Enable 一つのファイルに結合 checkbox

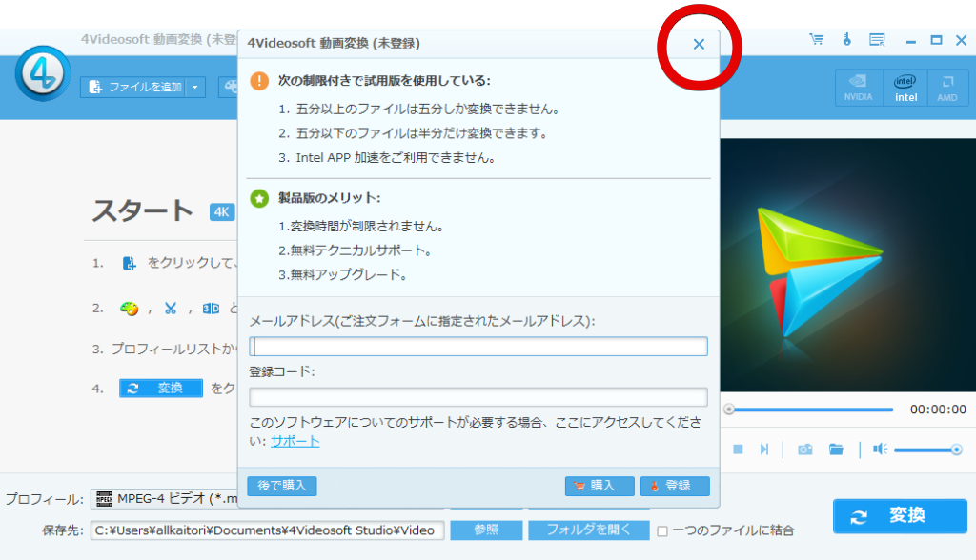662,531
